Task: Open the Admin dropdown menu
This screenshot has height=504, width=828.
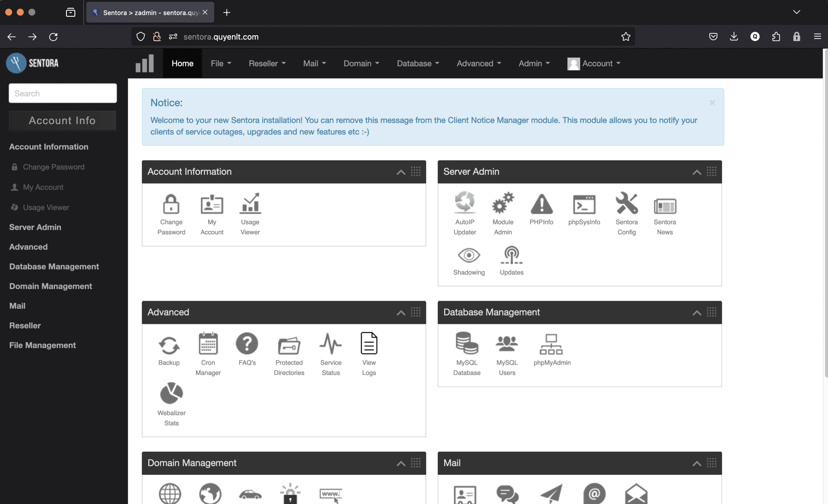Action: pos(534,63)
